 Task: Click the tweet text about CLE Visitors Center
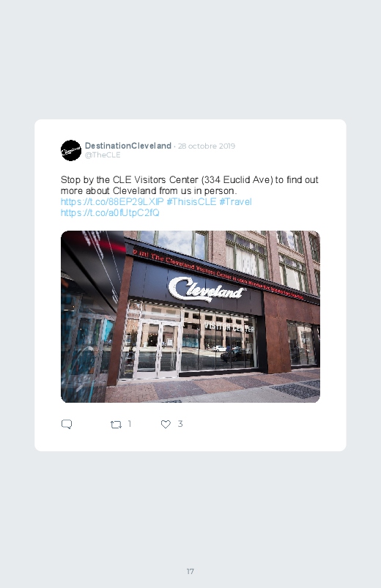tap(190, 185)
